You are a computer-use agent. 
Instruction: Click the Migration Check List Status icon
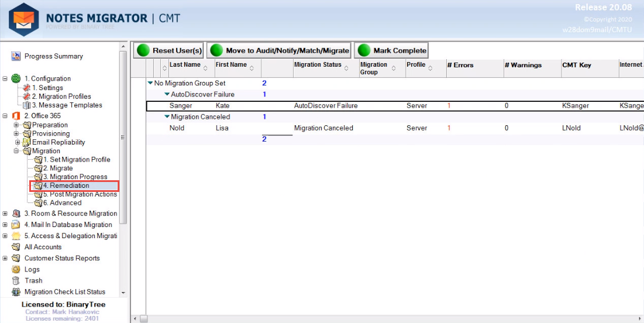(16, 292)
